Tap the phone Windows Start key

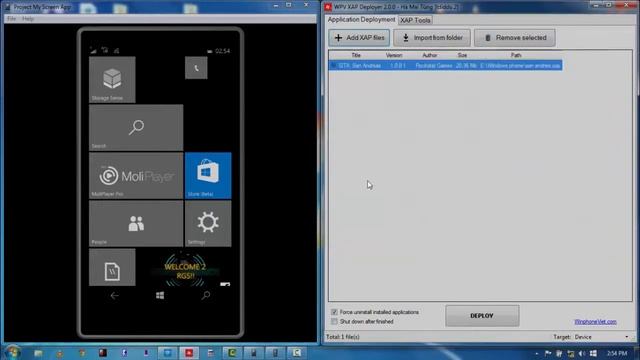[160, 296]
